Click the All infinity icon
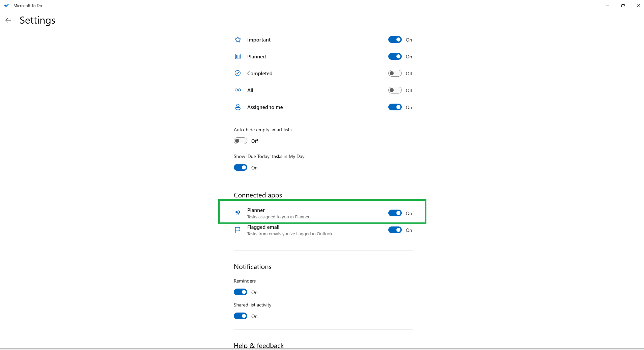The height and width of the screenshot is (350, 644). (x=238, y=90)
